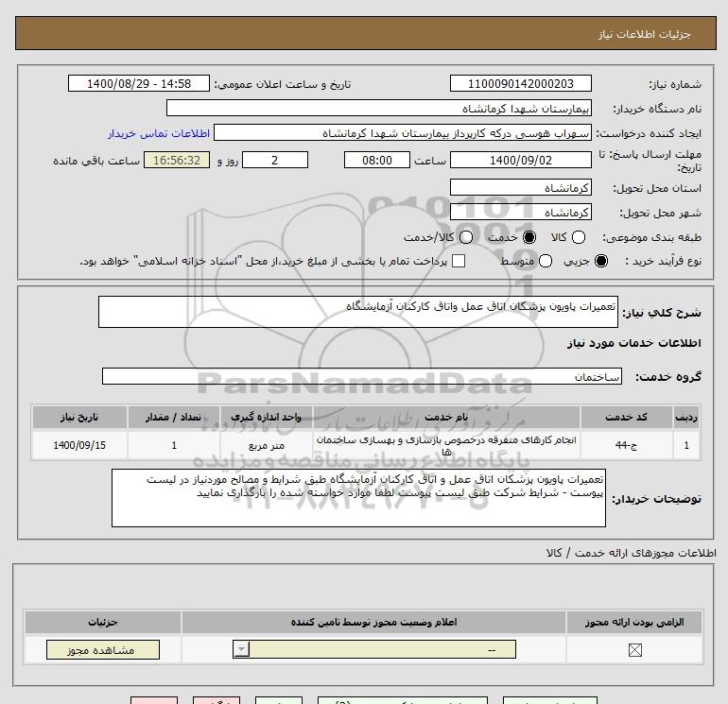Click the service name cell انجام کارهای متفرقه
The height and width of the screenshot is (704, 728).
coord(446,445)
